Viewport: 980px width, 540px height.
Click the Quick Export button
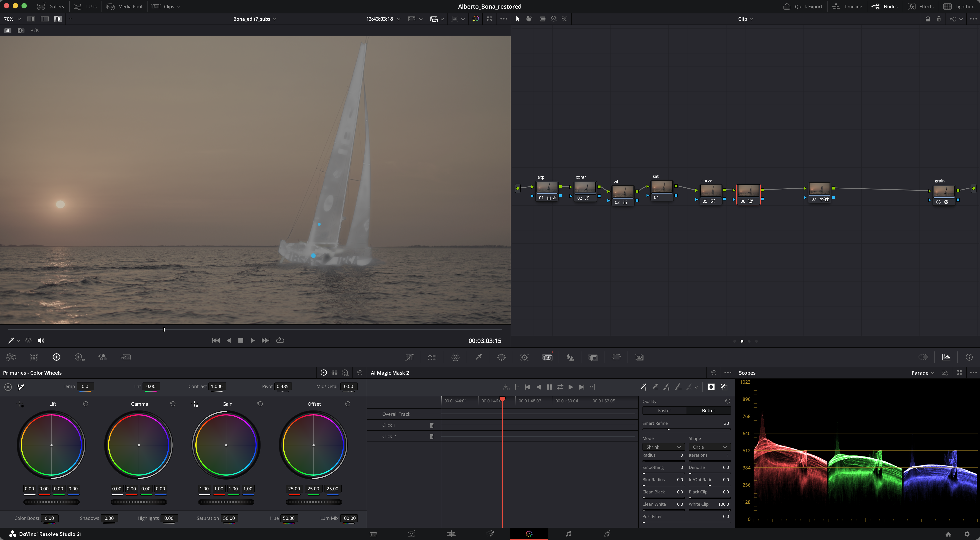pos(803,7)
